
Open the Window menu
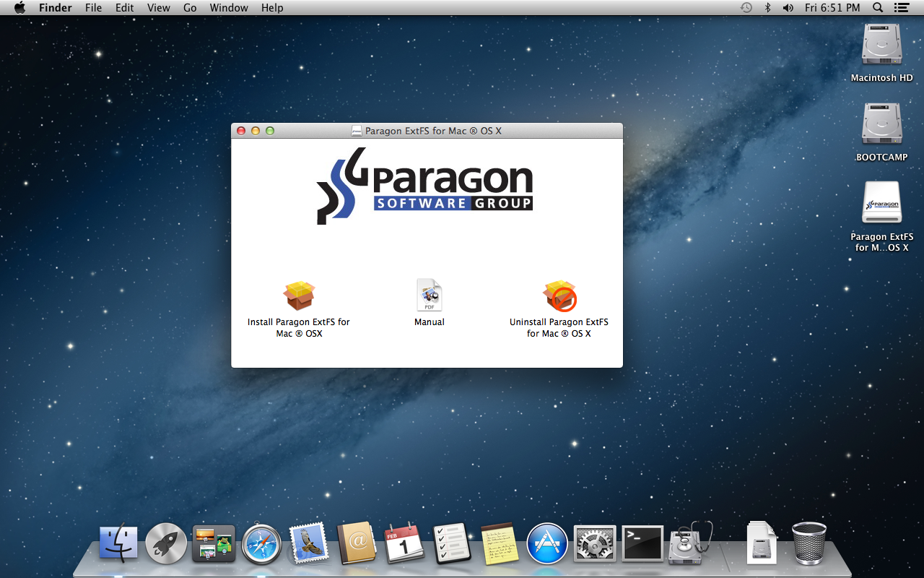229,8
